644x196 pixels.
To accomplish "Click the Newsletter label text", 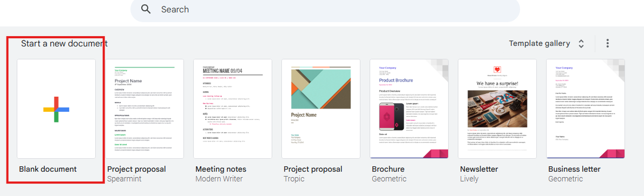I will point(479,169).
